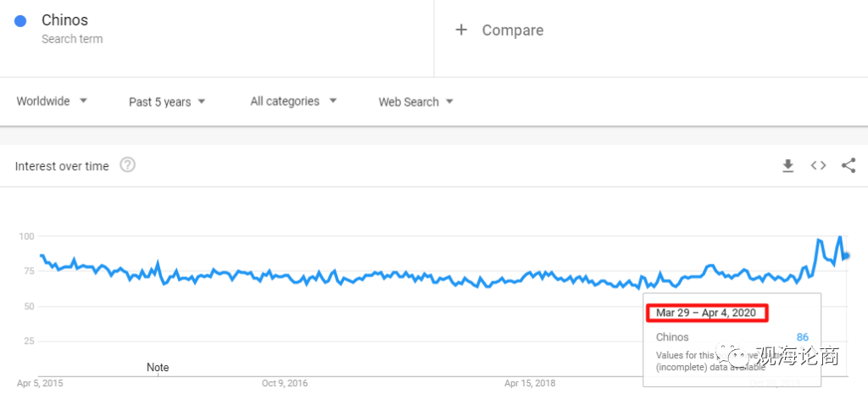Open the Past 5 years dropdown
The height and width of the screenshot is (394, 868).
(167, 102)
